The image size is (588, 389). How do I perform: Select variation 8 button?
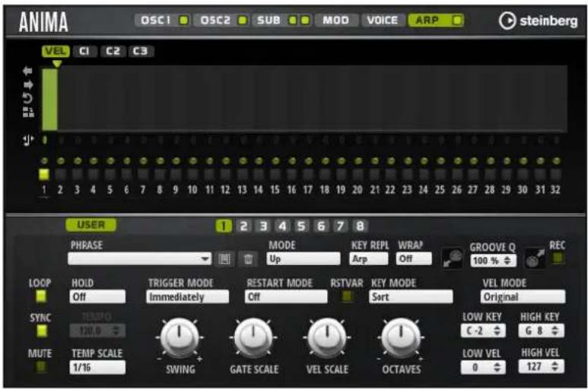(360, 226)
